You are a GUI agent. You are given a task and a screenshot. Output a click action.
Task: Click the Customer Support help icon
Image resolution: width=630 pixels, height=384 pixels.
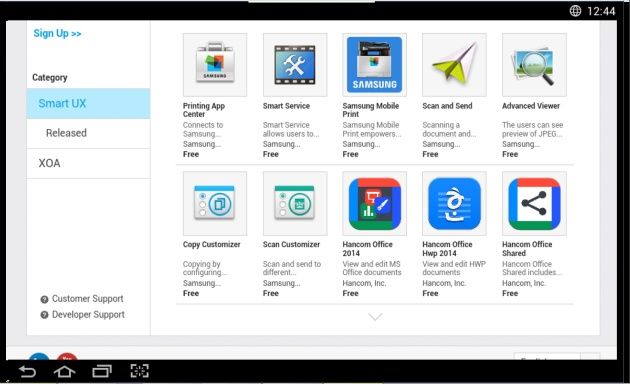44,299
